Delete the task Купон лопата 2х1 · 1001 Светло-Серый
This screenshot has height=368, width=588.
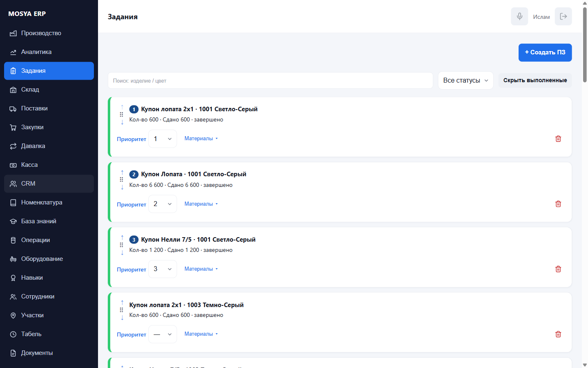click(x=558, y=139)
